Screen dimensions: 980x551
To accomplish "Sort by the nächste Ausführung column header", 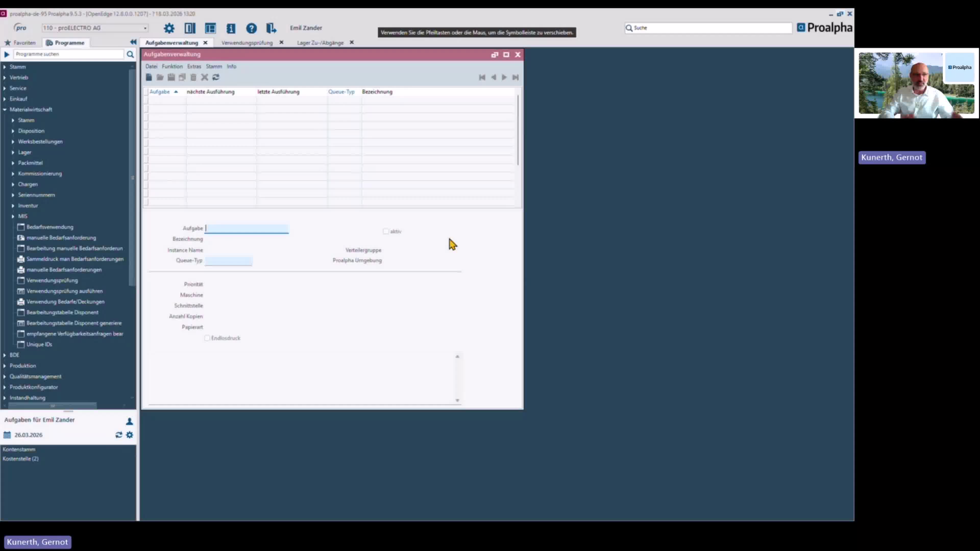I will (x=210, y=92).
